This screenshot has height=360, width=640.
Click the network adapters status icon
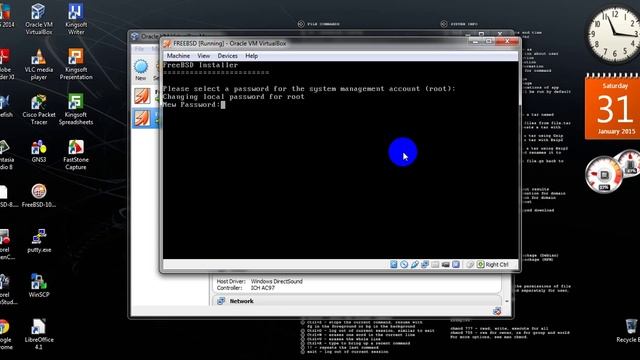coord(425,264)
